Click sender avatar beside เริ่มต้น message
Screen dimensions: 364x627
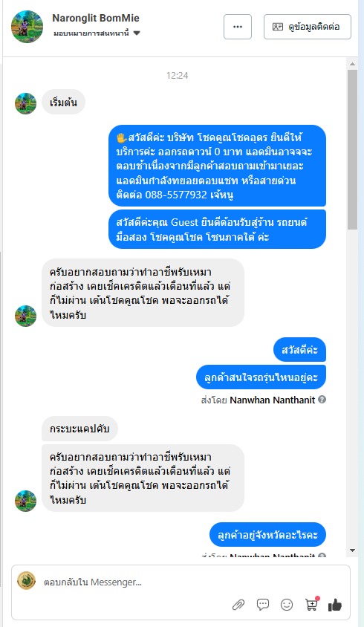(25, 103)
